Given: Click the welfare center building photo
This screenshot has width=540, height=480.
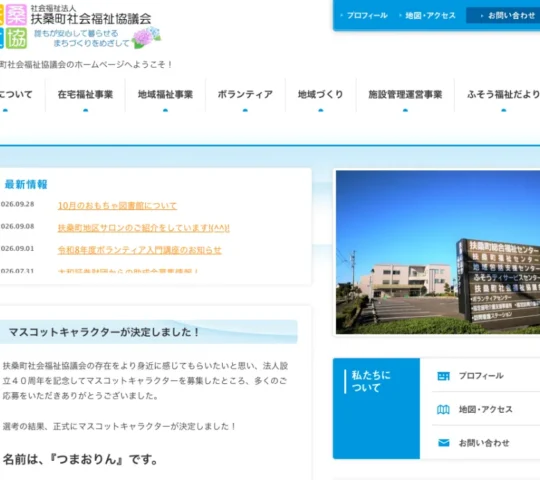Looking at the screenshot, I should pos(438,252).
